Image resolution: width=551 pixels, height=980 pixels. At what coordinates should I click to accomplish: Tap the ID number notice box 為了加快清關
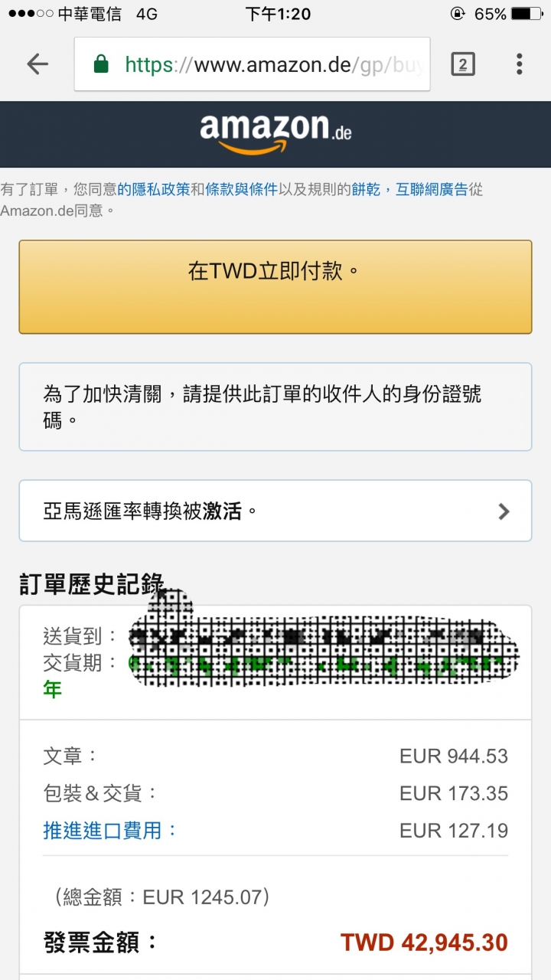pos(275,407)
